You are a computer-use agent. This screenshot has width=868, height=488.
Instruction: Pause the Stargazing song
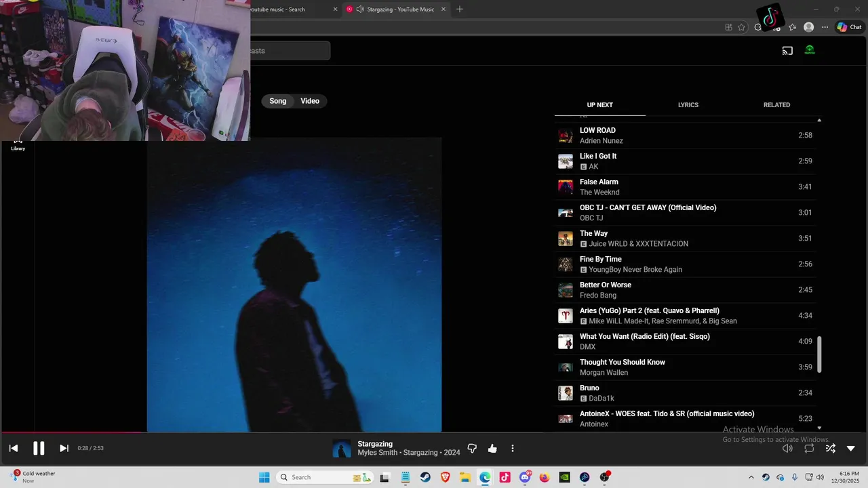[39, 448]
